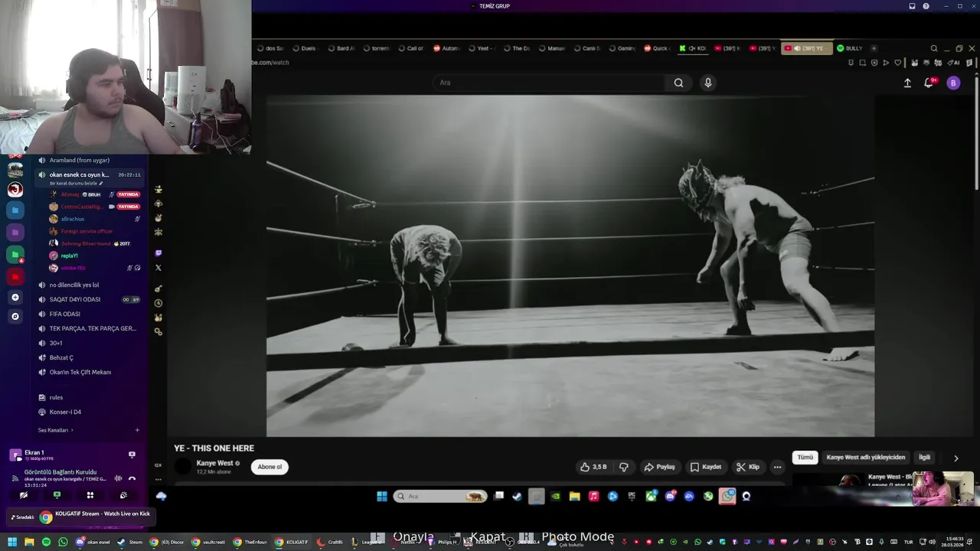The width and height of the screenshot is (980, 551).
Task: Click the Klip clip button
Action: pos(748,467)
